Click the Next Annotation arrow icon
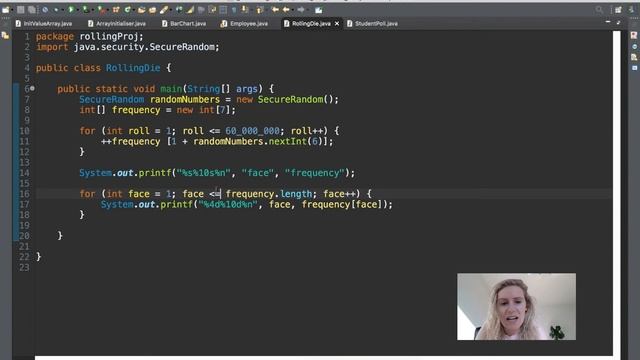 [245, 10]
